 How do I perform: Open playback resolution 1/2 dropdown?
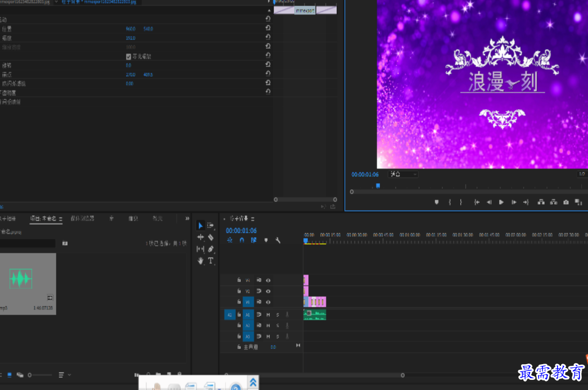(582, 174)
